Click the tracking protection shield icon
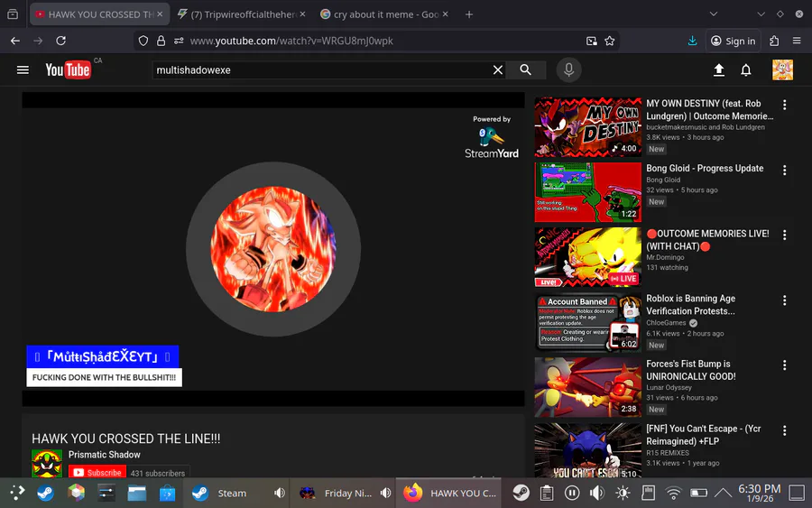This screenshot has width=812, height=508. tap(143, 41)
